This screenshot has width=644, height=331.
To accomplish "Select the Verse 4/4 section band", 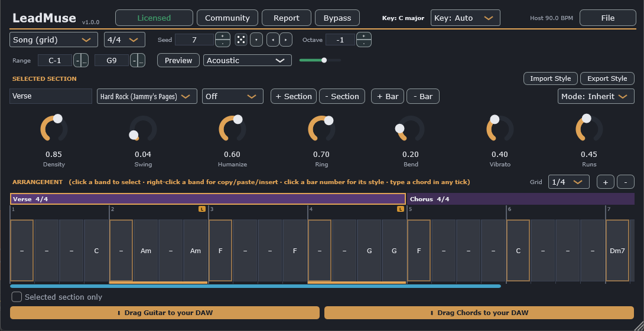I will 208,199.
